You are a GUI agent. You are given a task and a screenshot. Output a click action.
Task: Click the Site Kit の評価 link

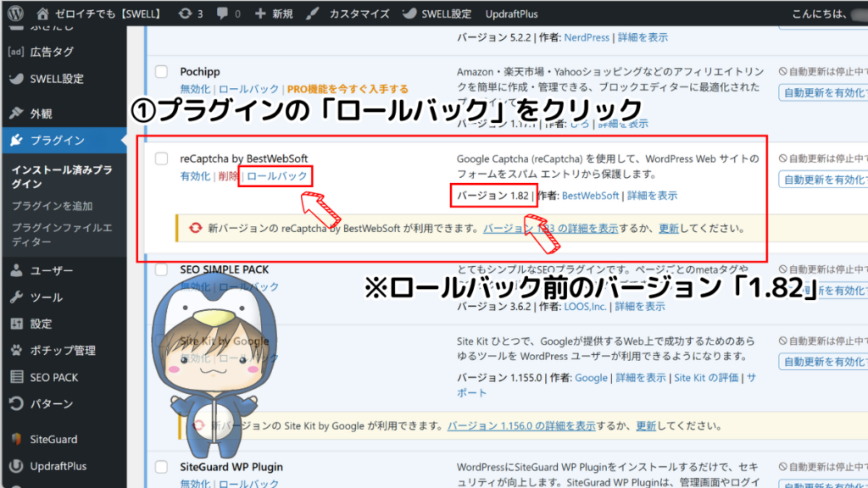[706, 377]
